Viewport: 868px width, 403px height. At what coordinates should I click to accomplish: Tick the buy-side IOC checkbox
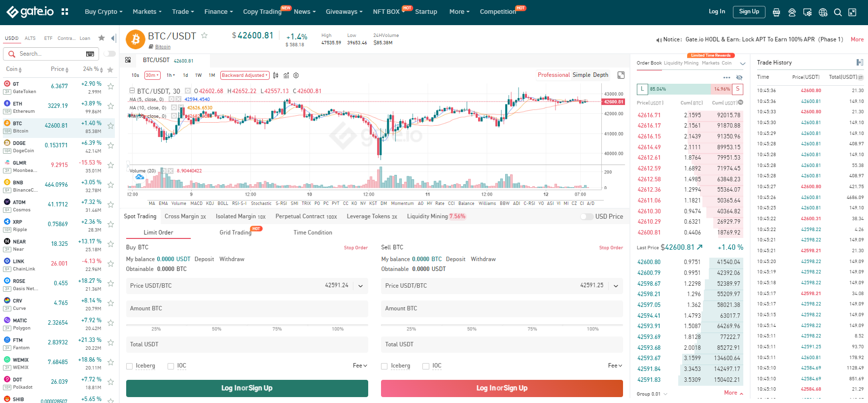click(x=171, y=366)
